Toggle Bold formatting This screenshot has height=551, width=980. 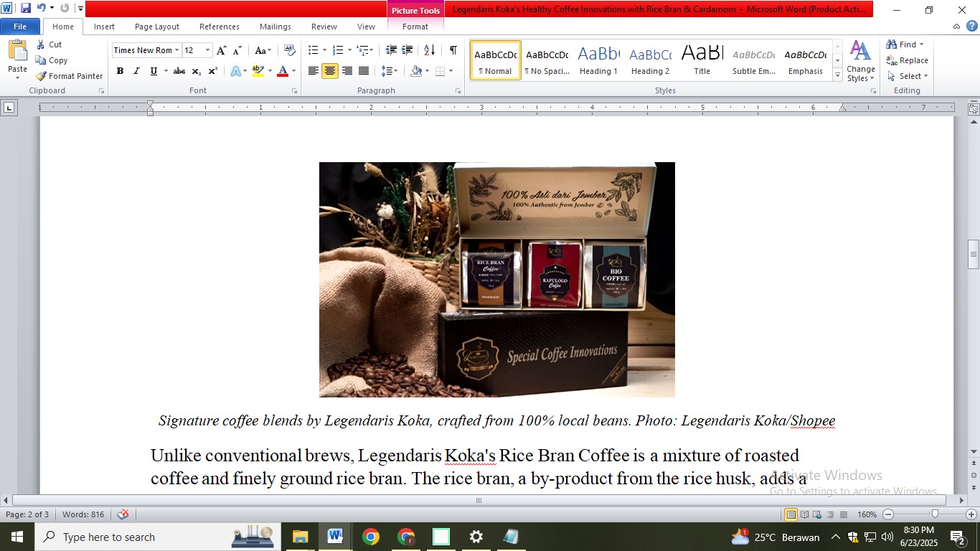[x=120, y=71]
